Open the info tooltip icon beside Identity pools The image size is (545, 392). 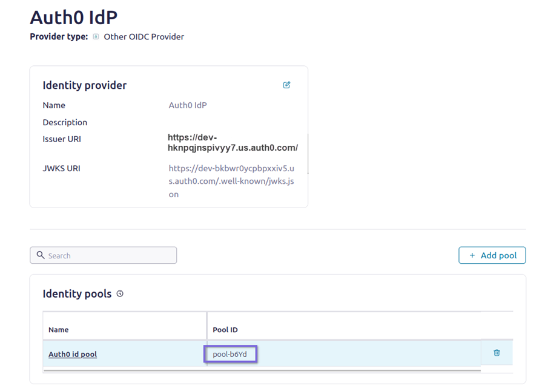pyautogui.click(x=119, y=293)
